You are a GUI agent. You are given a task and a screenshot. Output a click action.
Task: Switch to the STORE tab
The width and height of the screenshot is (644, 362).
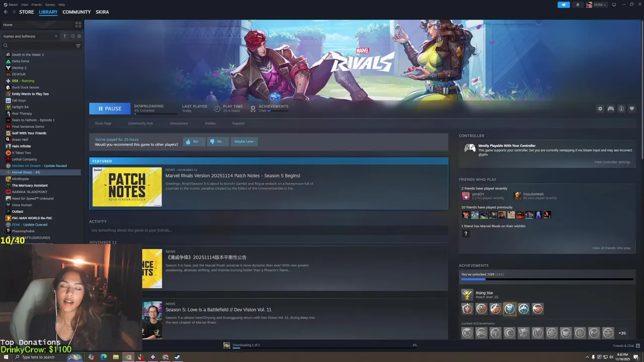27,12
